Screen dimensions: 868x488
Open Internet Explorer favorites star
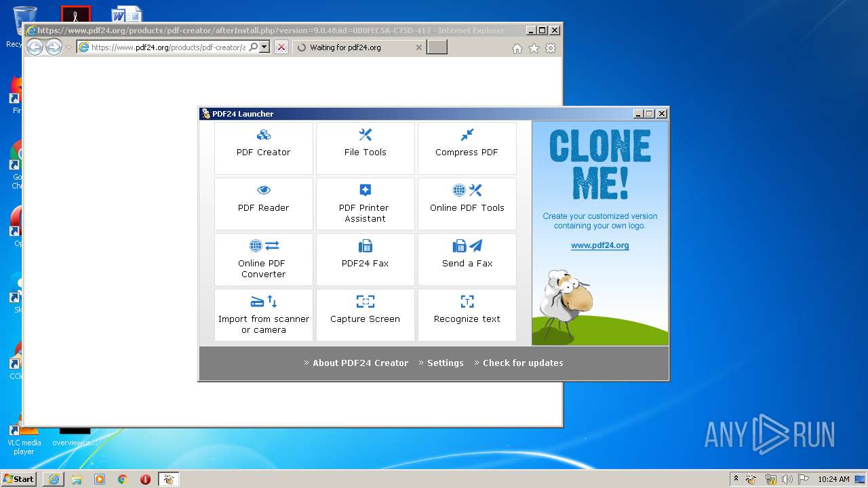coord(534,48)
